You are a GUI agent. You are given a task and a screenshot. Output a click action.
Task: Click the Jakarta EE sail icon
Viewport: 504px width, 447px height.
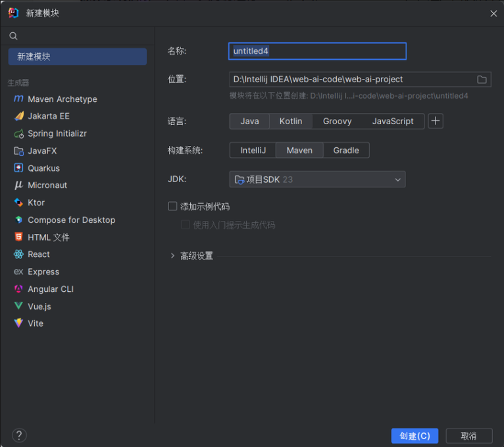(x=19, y=116)
